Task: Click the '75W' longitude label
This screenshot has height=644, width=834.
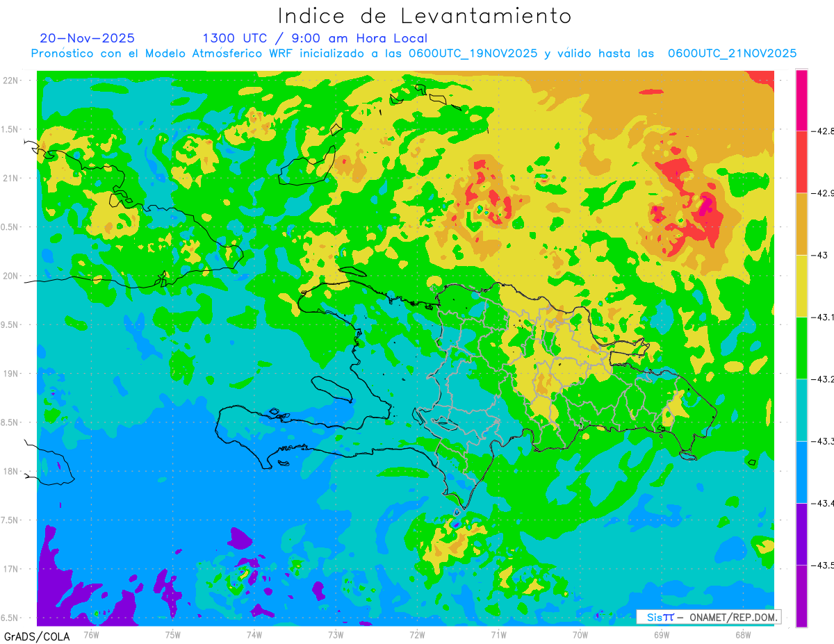Action: [x=173, y=634]
